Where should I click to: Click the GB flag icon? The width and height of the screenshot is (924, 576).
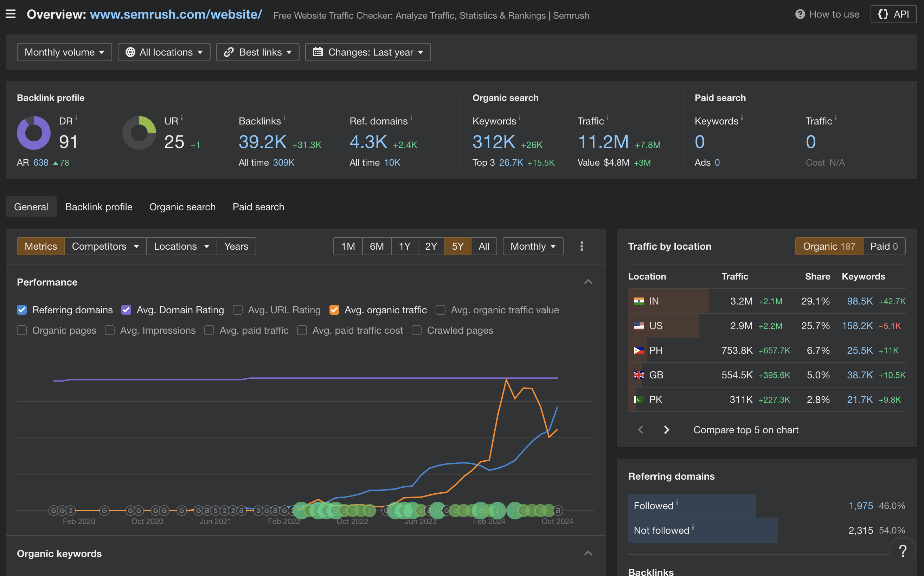(x=639, y=375)
